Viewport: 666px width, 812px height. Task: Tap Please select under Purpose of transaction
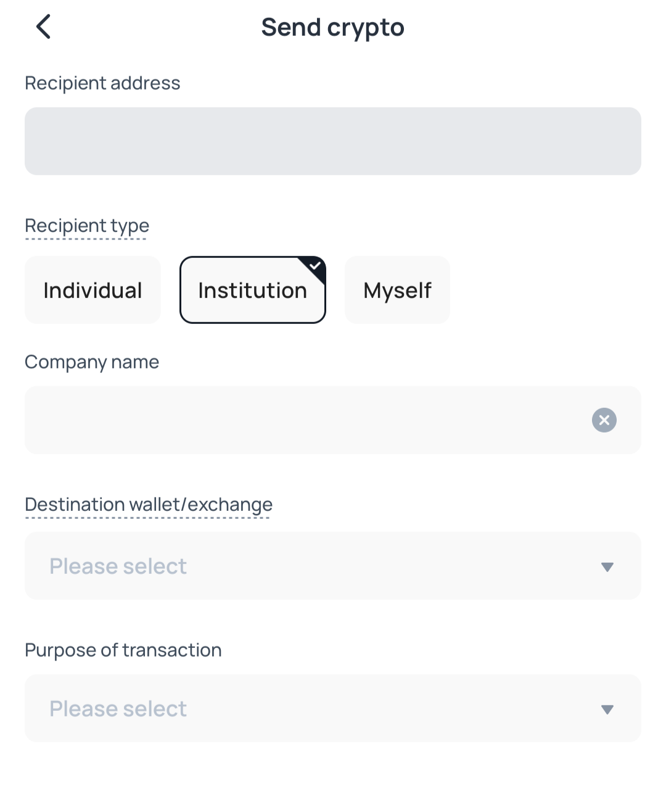(x=118, y=708)
